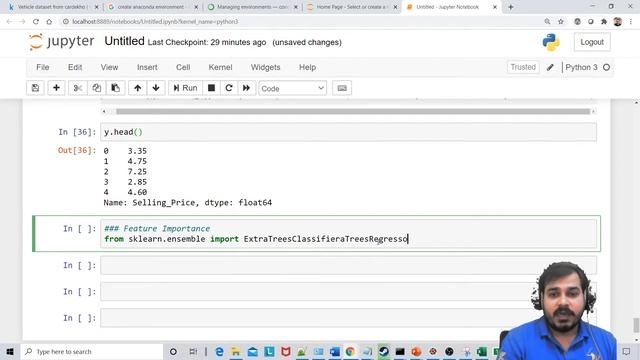Open the Chrome profile avatar

pyautogui.click(x=618, y=22)
